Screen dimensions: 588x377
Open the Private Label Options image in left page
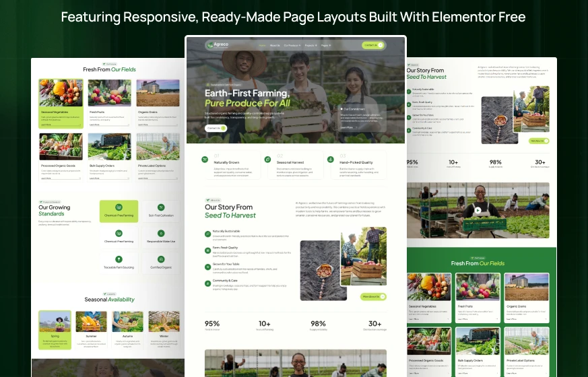pos(158,147)
